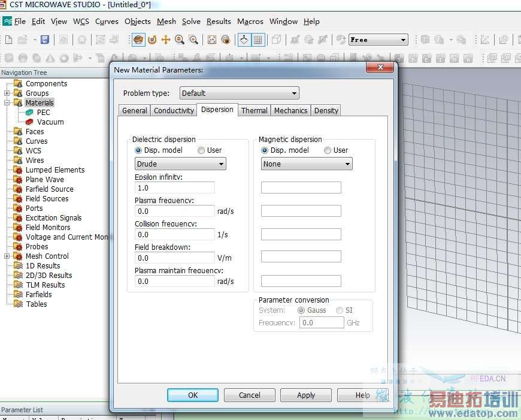Click the Apply button
The image size is (521, 420).
[306, 395]
